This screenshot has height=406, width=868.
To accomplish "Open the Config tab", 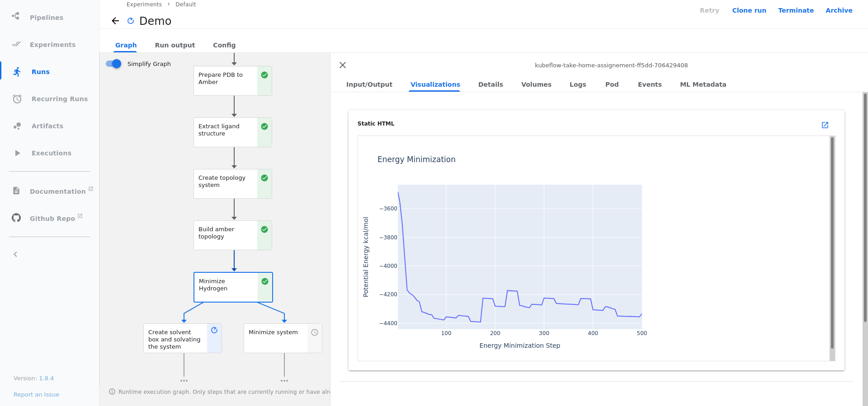I will click(224, 45).
